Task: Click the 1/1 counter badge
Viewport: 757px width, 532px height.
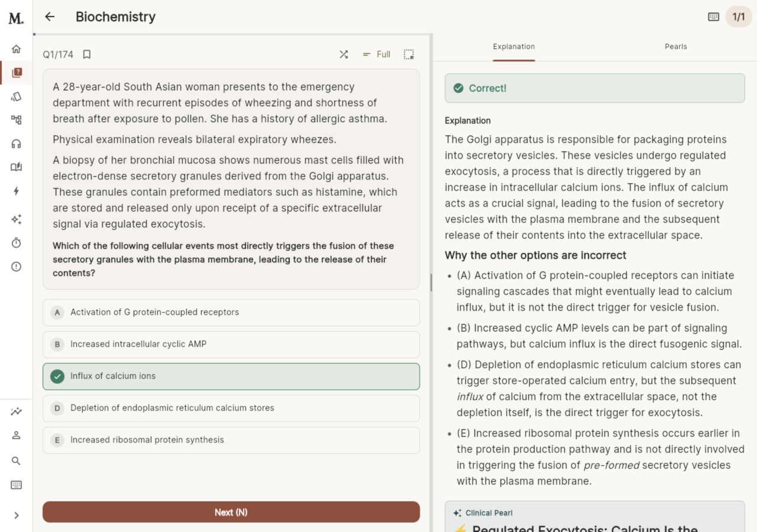Action: pos(739,17)
